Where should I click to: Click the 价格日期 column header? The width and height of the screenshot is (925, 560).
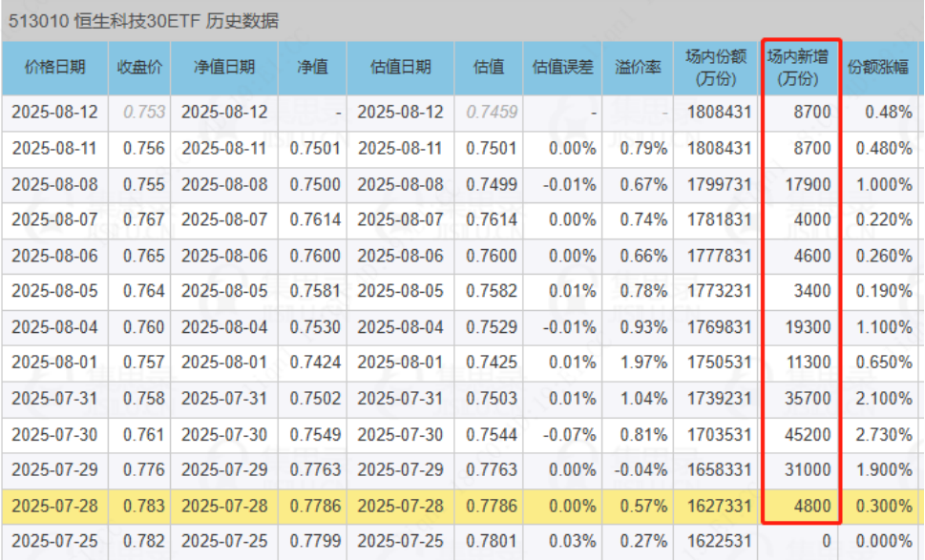[x=54, y=67]
